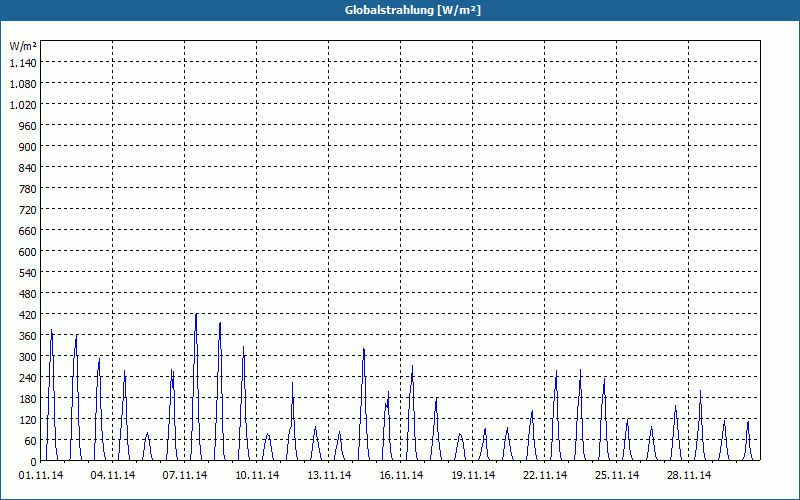
Task: Select the 25.11.14 date label
Action: 616,476
